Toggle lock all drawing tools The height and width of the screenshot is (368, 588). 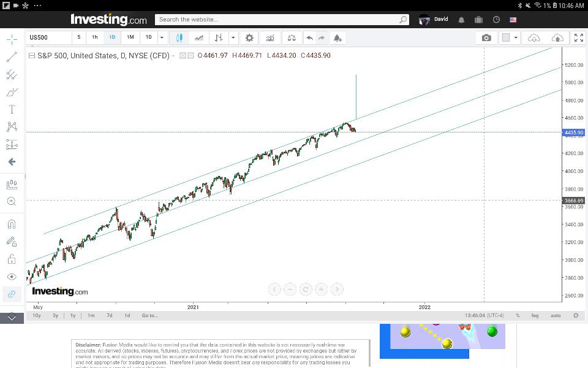pyautogui.click(x=12, y=259)
